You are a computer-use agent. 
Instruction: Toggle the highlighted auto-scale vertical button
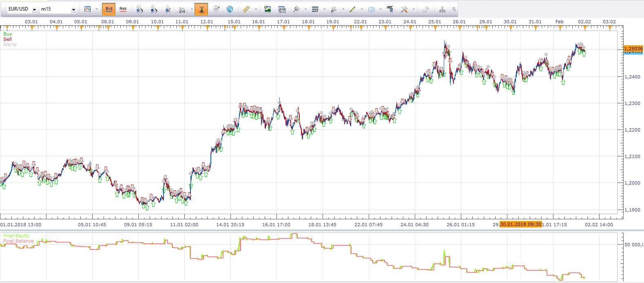pos(201,9)
